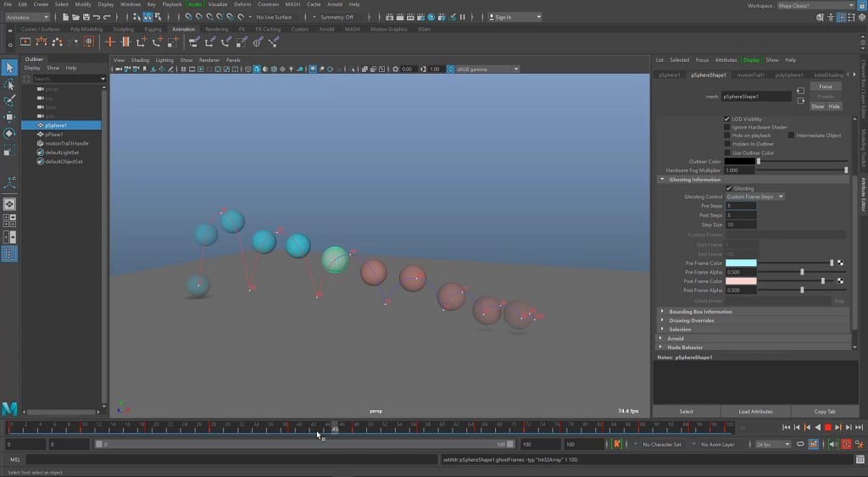Toggle the Ghosting checkbox
The height and width of the screenshot is (477, 868).
(728, 188)
